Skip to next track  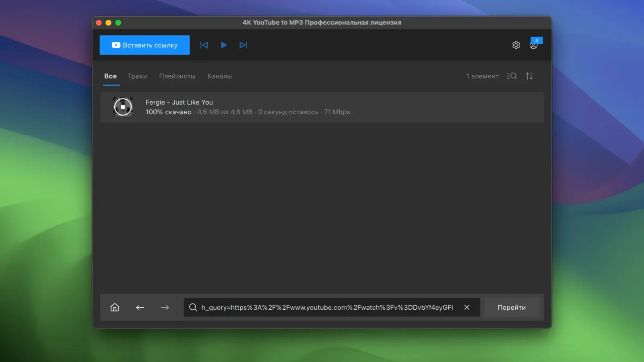pyautogui.click(x=243, y=45)
